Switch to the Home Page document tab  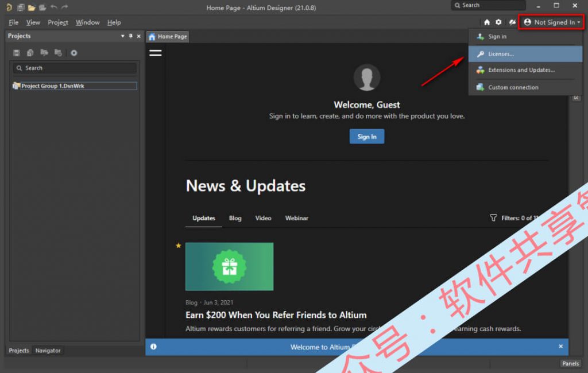click(x=168, y=36)
